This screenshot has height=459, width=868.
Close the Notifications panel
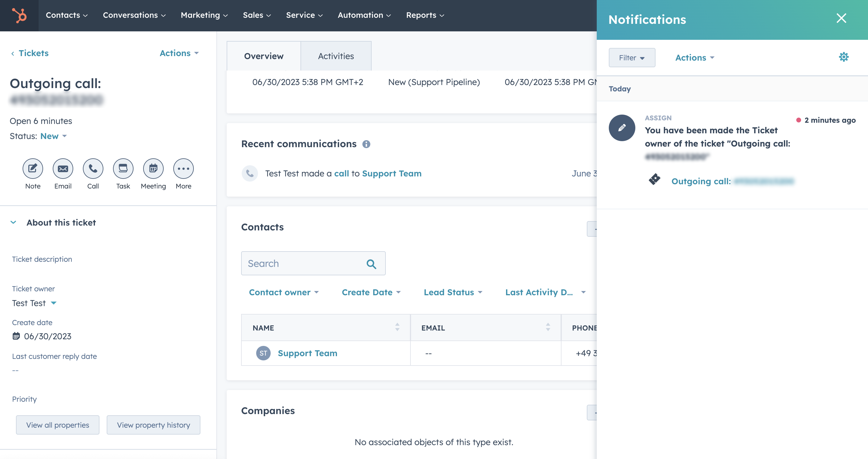(x=841, y=18)
